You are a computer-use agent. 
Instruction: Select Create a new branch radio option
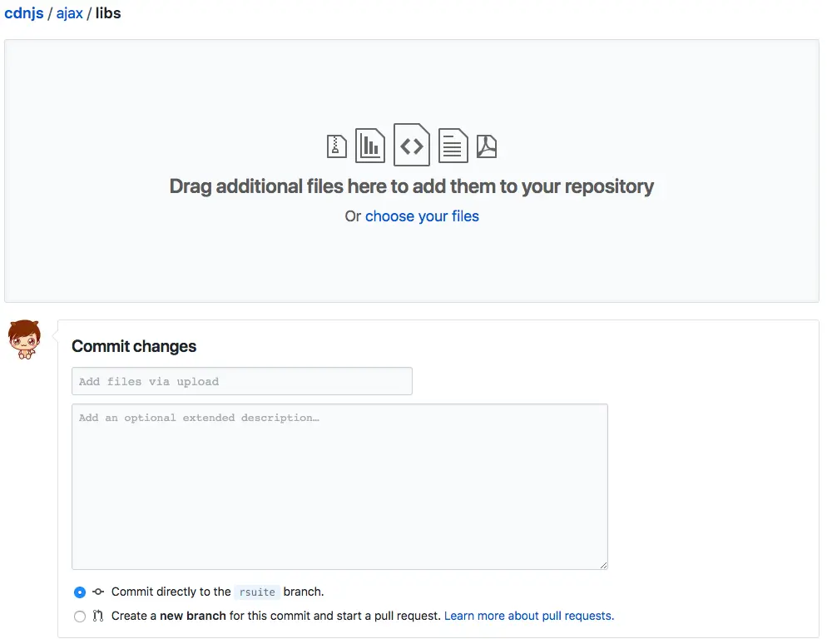point(80,617)
